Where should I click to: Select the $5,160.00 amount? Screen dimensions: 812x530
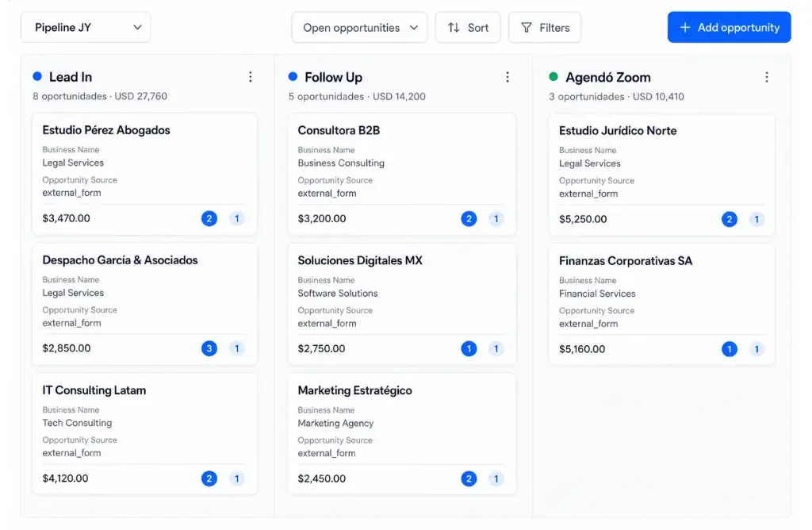click(x=581, y=350)
